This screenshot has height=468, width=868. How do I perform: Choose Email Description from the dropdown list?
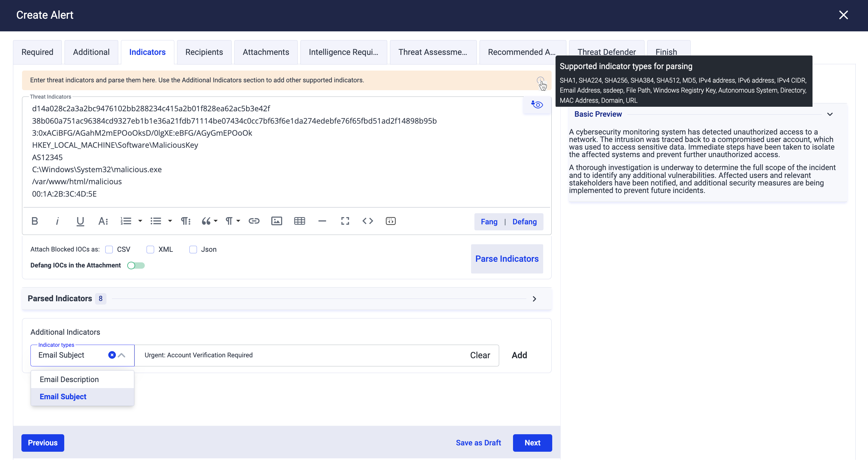[x=69, y=379]
